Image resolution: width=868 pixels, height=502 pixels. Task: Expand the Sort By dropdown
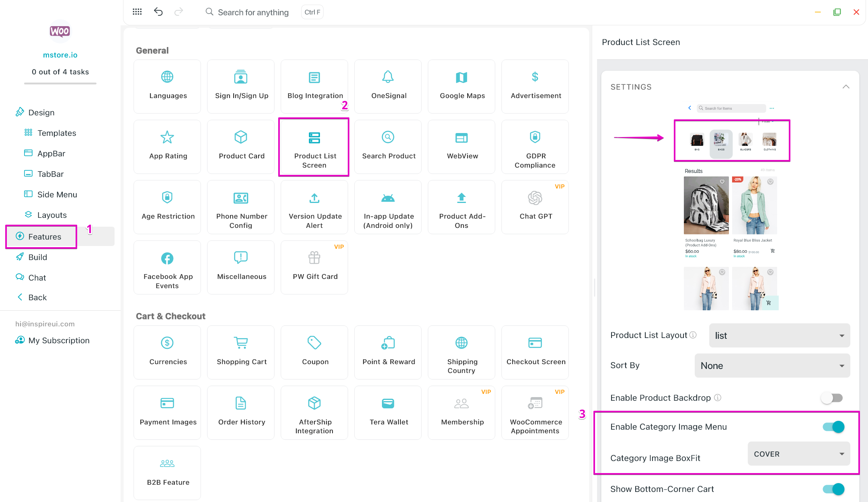772,366
